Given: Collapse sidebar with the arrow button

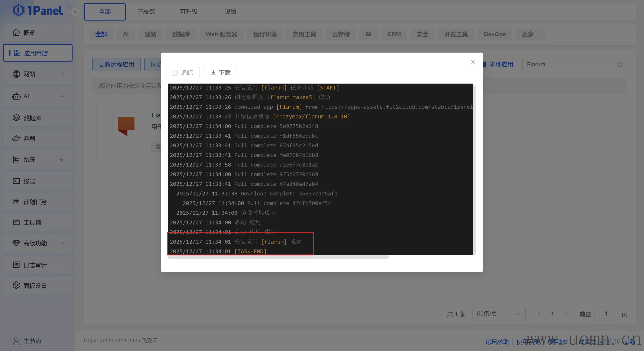Looking at the screenshot, I should [75, 12].
